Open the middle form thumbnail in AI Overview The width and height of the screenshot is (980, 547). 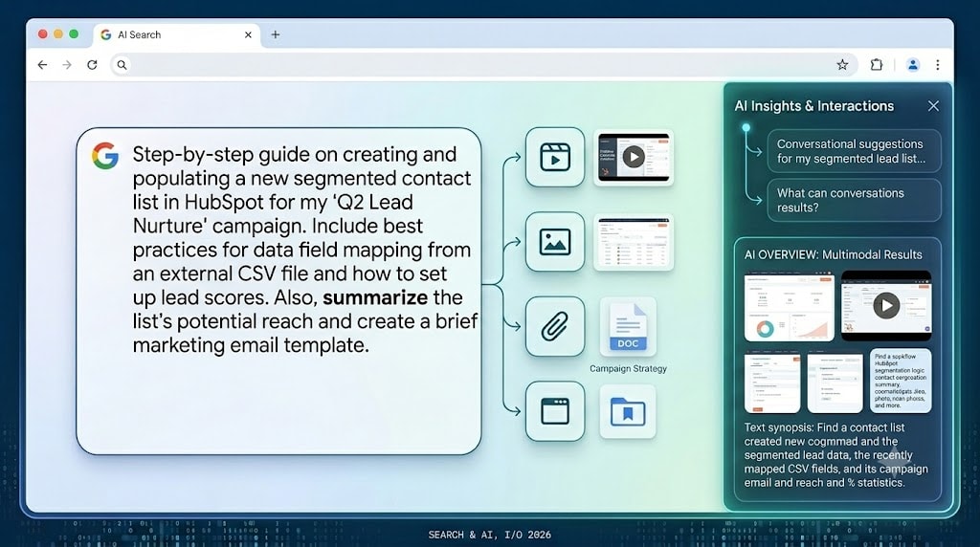coord(835,382)
